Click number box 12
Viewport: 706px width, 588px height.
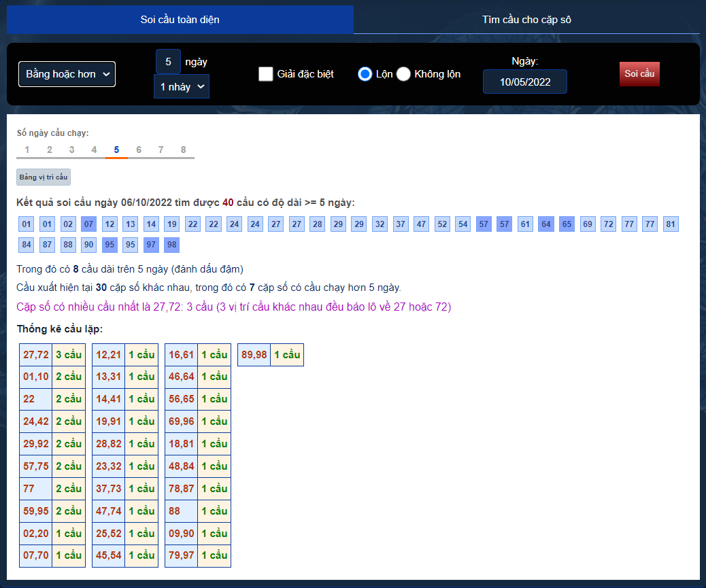coord(110,224)
